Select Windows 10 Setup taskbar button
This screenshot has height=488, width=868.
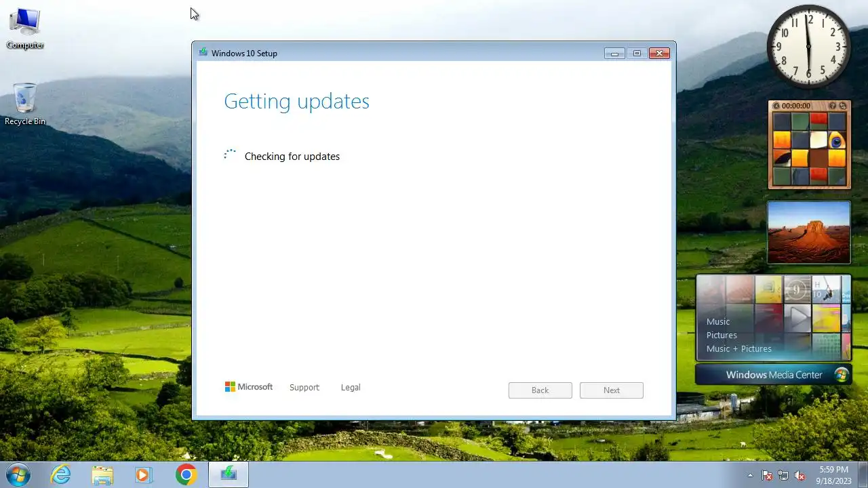(229, 474)
